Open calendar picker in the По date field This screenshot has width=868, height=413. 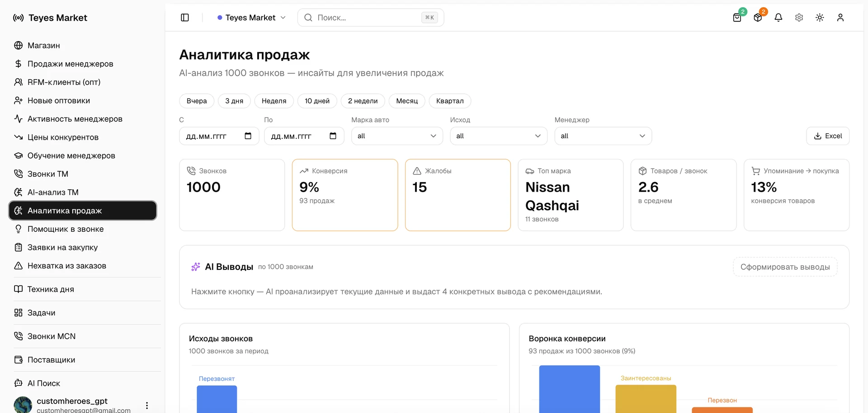tap(333, 136)
